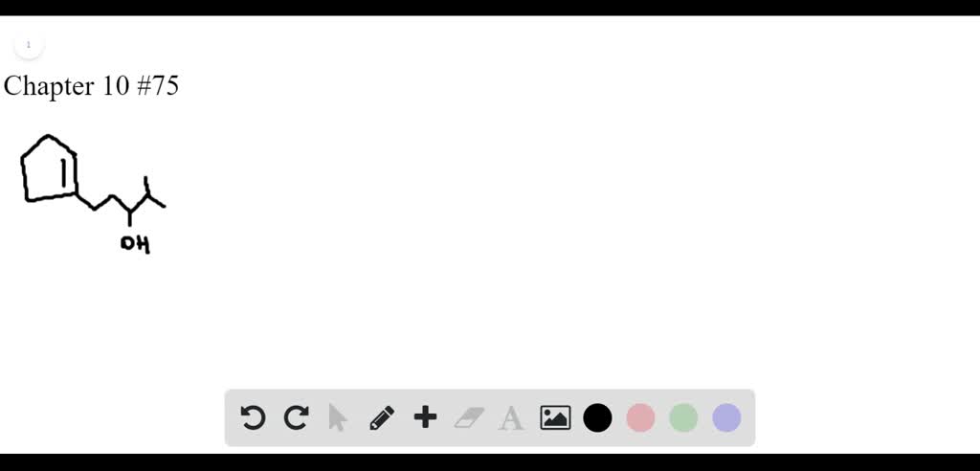
Task: Select the pointer selection tool
Action: [338, 417]
